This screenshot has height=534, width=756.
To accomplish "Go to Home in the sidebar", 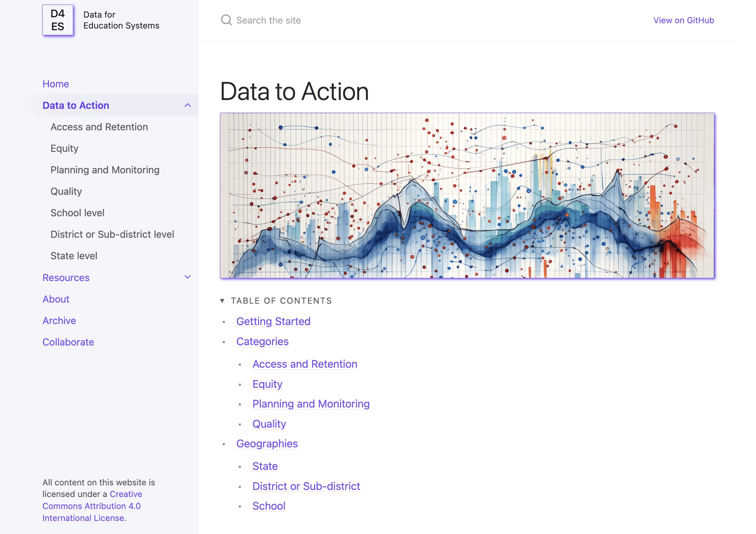I will (x=56, y=84).
